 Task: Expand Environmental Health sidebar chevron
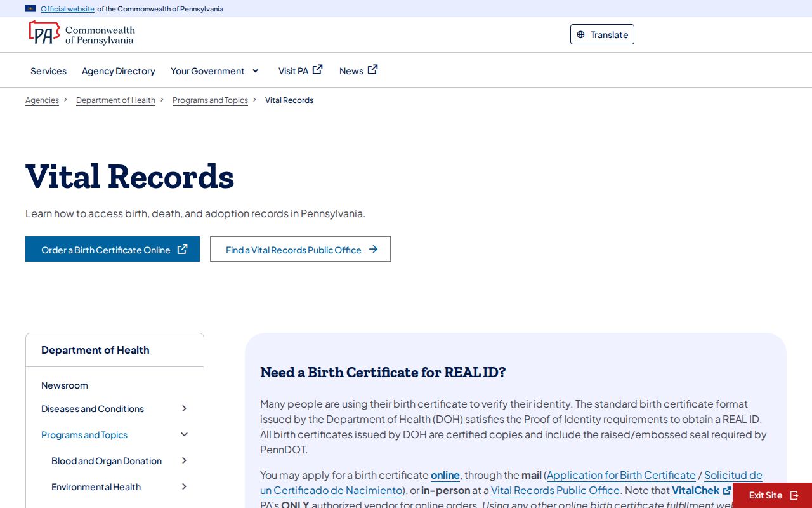pyautogui.click(x=184, y=486)
